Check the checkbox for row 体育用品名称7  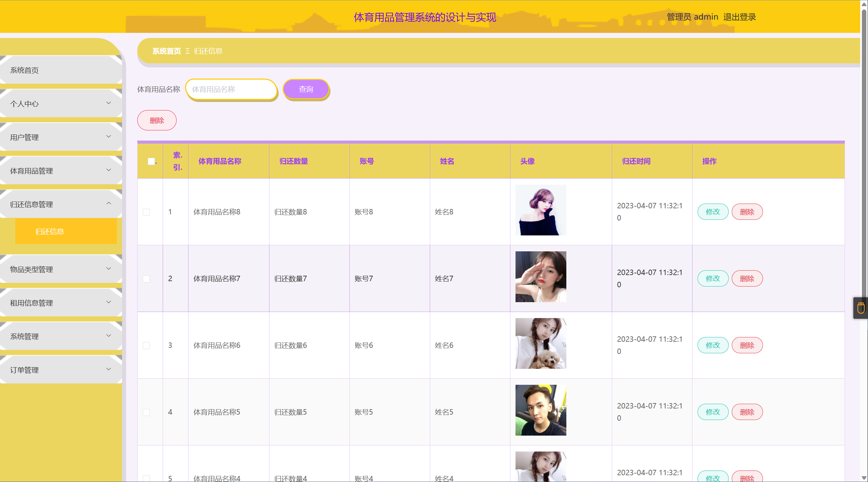[x=146, y=279]
